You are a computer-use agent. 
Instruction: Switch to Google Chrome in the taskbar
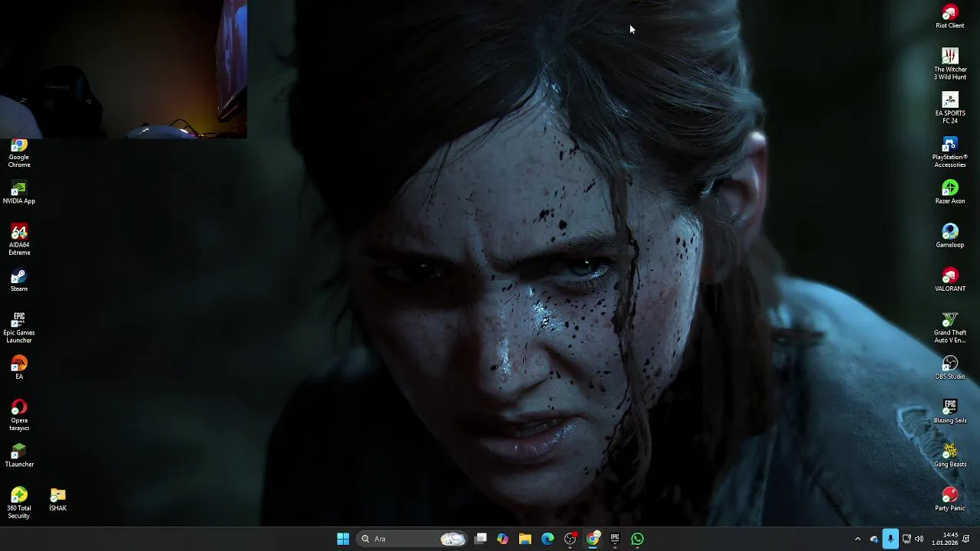tap(593, 539)
